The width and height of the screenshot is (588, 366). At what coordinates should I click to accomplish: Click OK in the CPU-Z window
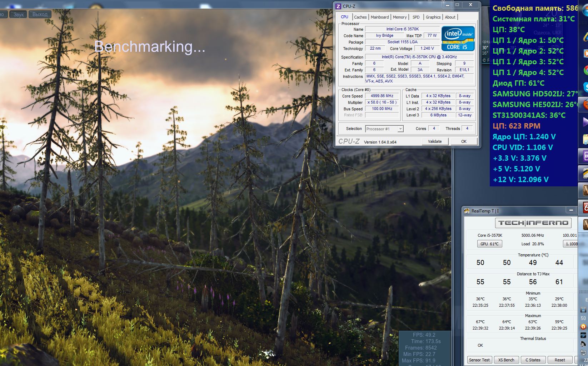[464, 141]
